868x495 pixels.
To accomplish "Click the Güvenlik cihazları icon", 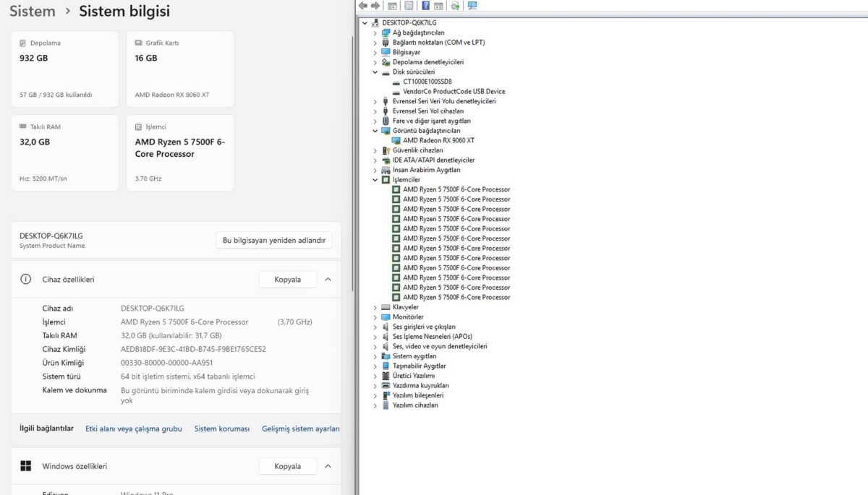I will tap(386, 150).
